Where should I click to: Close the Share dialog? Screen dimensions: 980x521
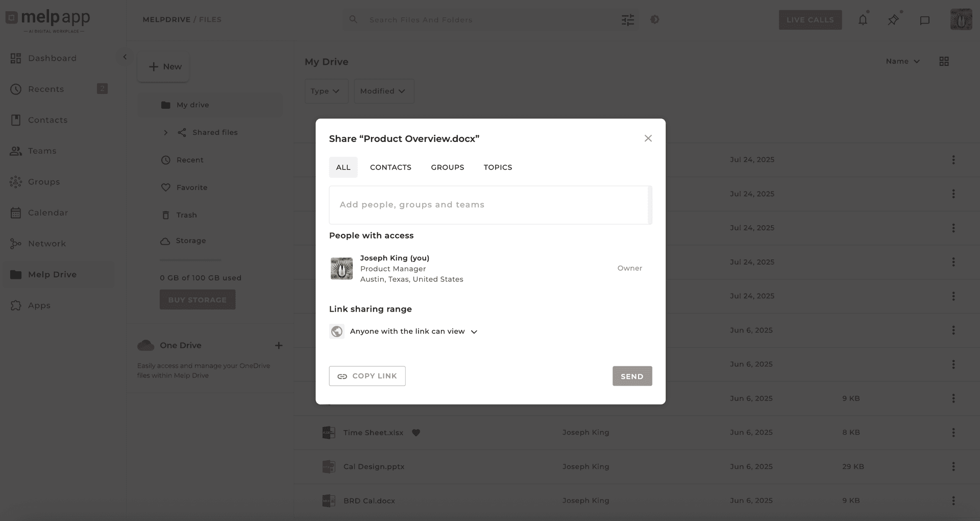[648, 138]
